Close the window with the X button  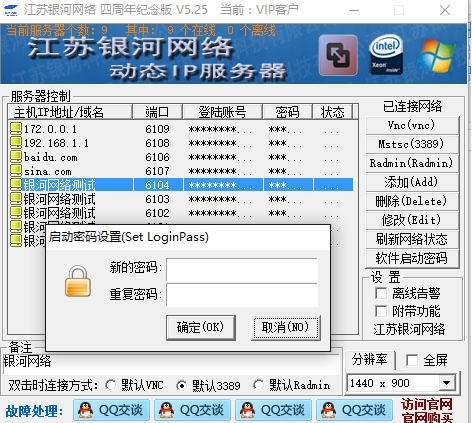click(x=445, y=10)
